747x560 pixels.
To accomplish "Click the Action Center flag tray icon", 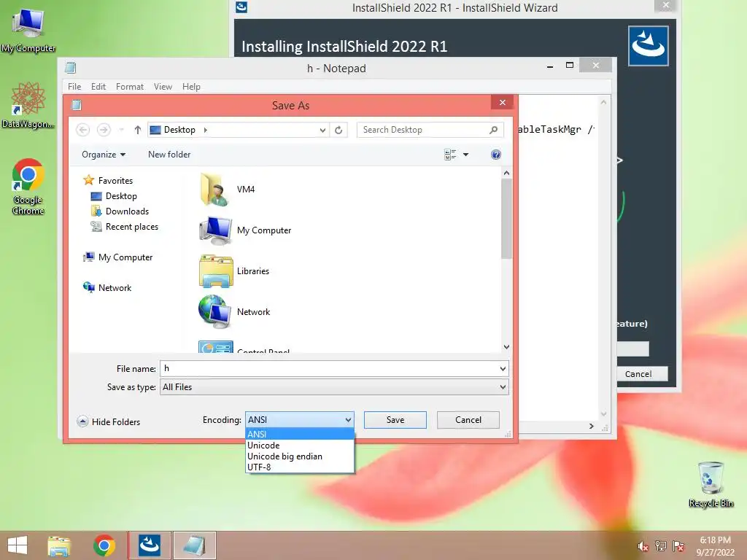I will (678, 546).
